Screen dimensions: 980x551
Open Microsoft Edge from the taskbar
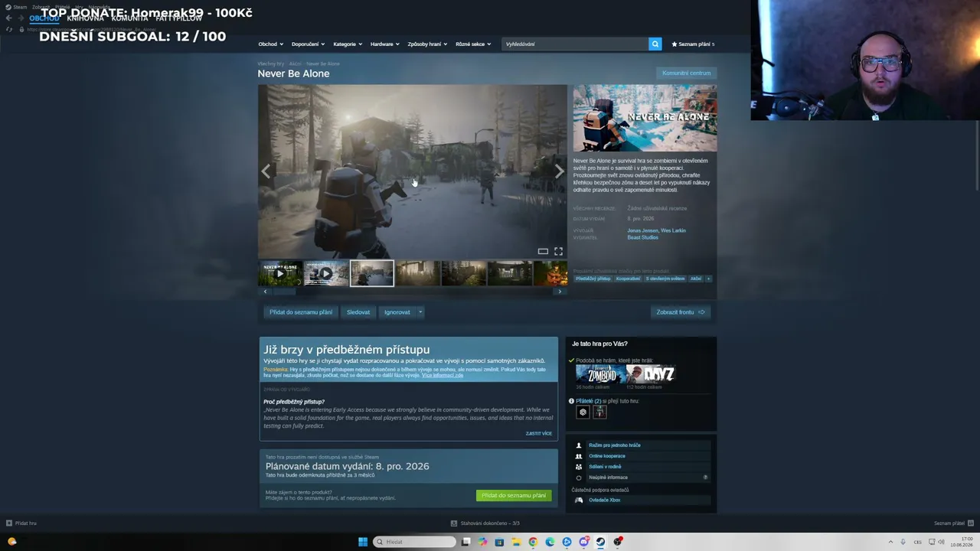[x=550, y=542]
